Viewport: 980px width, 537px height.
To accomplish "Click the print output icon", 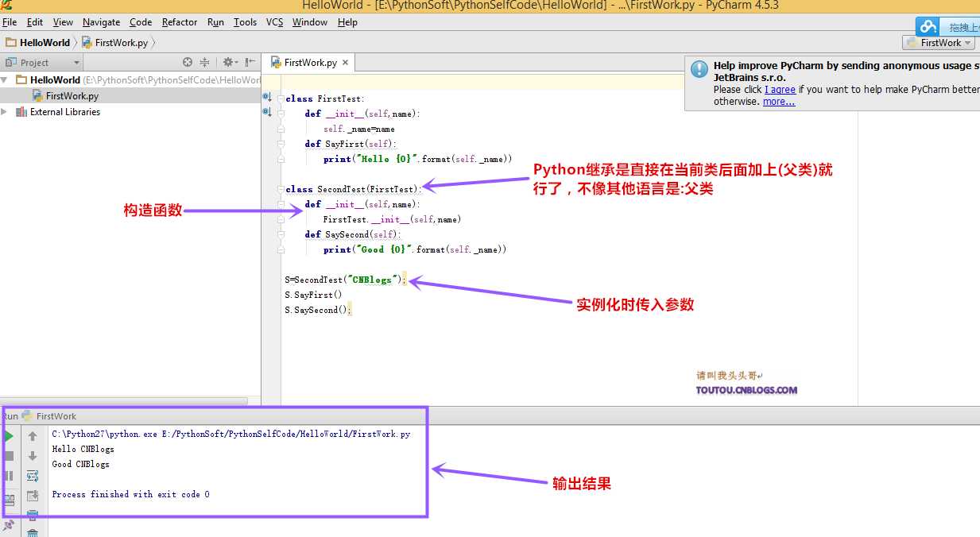I will [33, 515].
